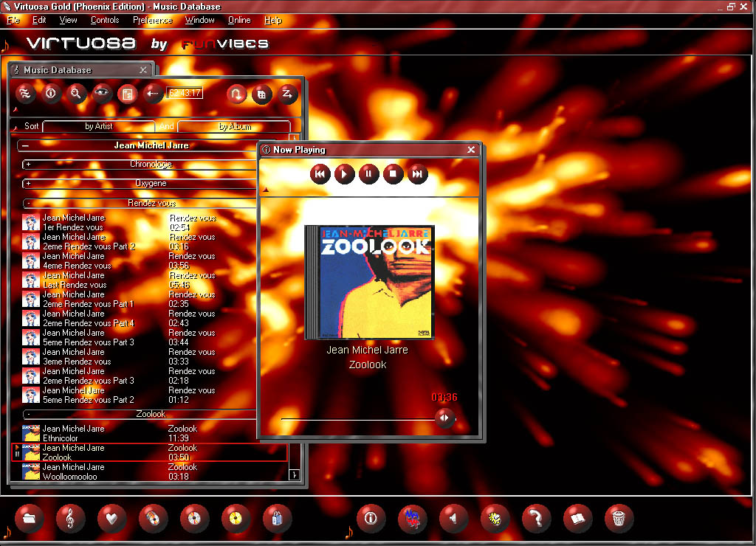
Task: Click the trash can icon
Action: [x=619, y=518]
